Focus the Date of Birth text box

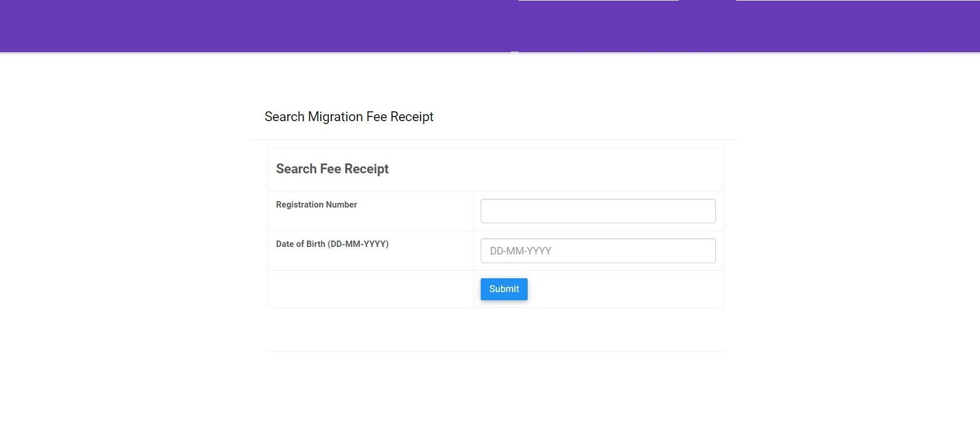[x=598, y=251]
